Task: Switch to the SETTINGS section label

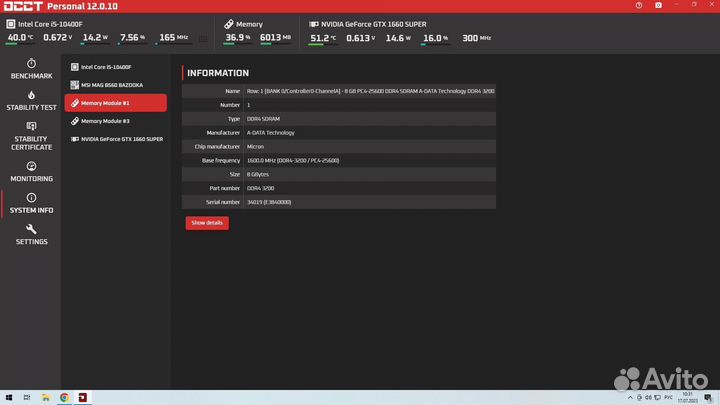Action: pyautogui.click(x=31, y=242)
